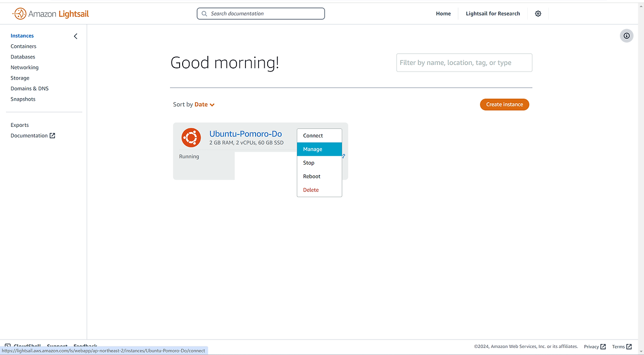
Task: Click the Running status text
Action: [x=189, y=157]
